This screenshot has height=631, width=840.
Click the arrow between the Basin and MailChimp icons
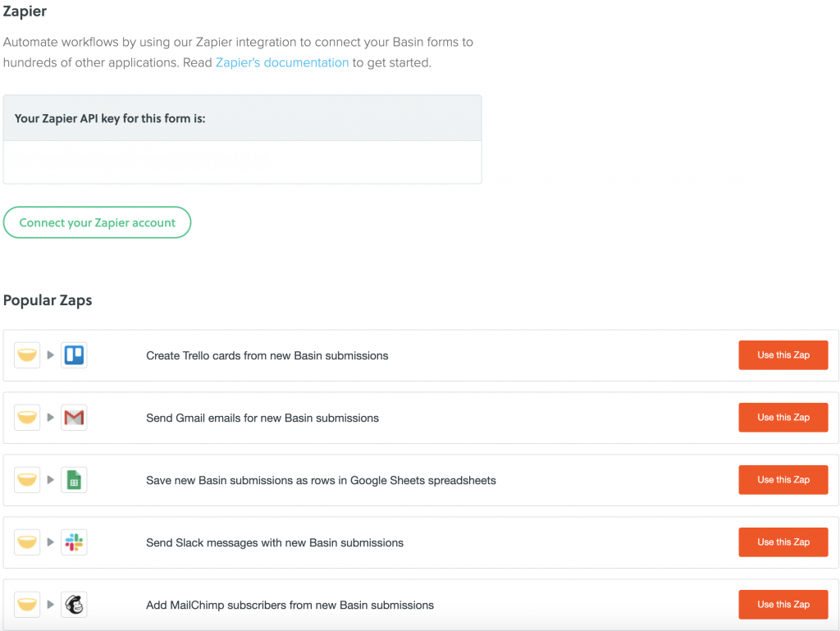tap(50, 605)
